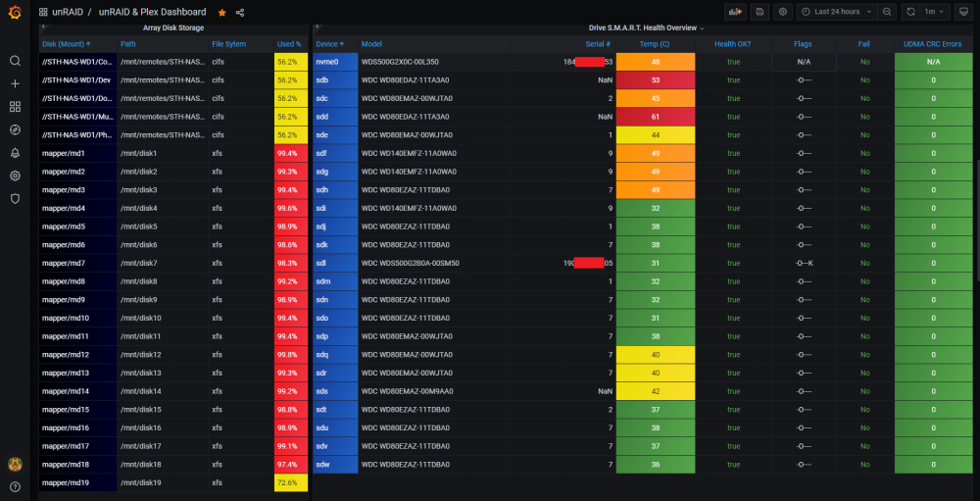Click the WDC WDS500G2B0A-00SM50 model cell
This screenshot has width=980, height=501.
(x=434, y=264)
